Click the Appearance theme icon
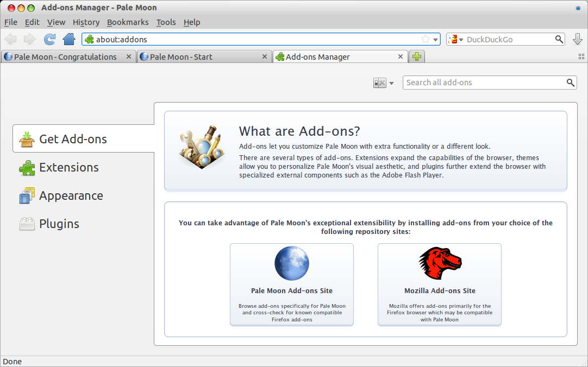 [x=27, y=195]
